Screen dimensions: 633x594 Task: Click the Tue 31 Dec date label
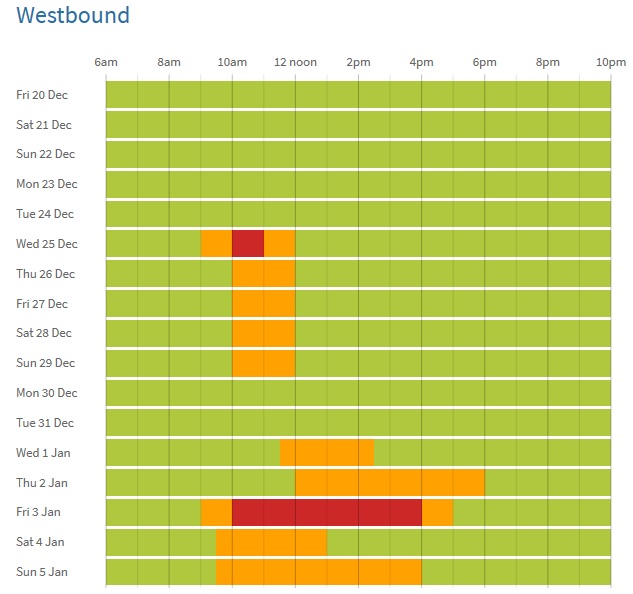(45, 423)
